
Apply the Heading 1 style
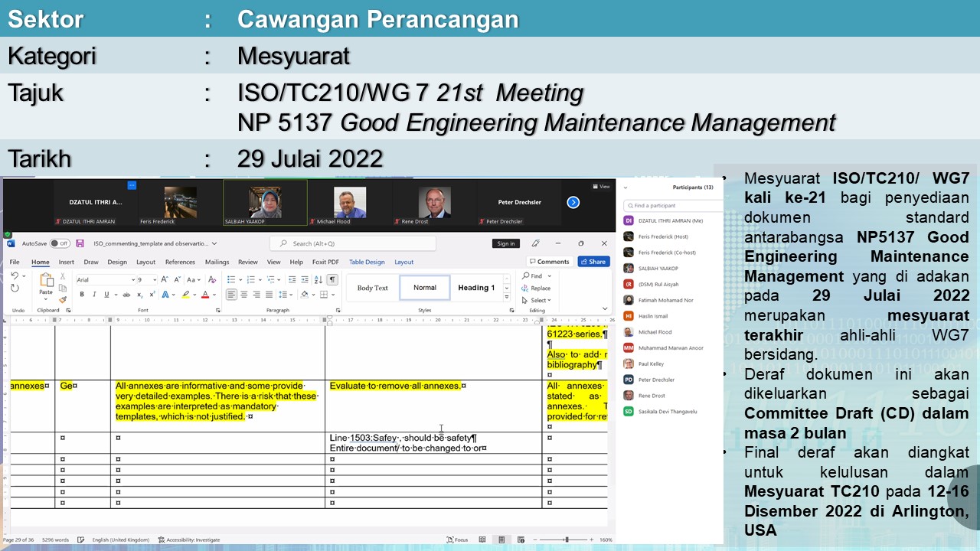pyautogui.click(x=476, y=288)
